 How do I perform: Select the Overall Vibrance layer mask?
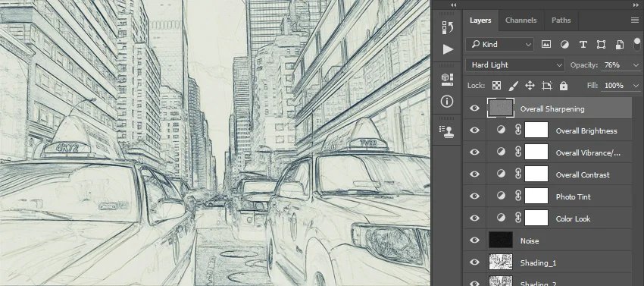point(536,152)
